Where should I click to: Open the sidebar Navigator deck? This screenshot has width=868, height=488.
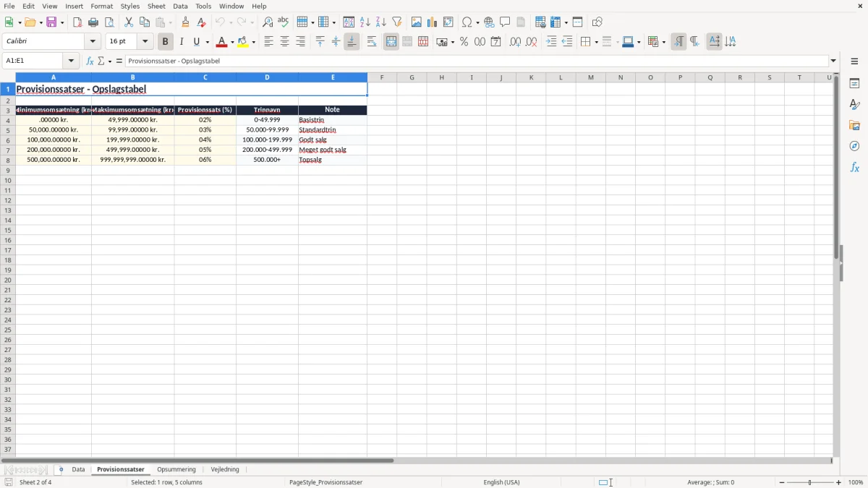pos(854,146)
